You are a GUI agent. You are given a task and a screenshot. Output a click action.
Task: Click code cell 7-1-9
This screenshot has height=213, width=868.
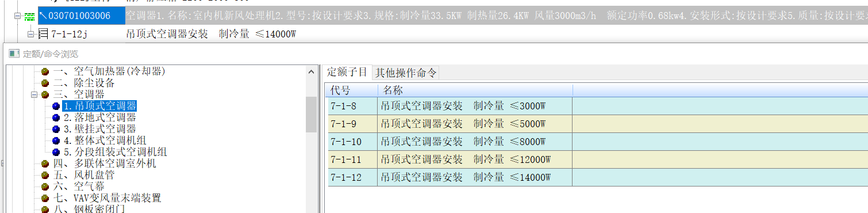[x=352, y=124]
